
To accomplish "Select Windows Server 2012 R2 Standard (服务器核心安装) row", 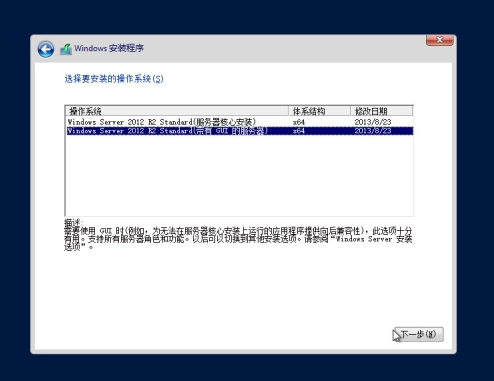I will 239,122.
